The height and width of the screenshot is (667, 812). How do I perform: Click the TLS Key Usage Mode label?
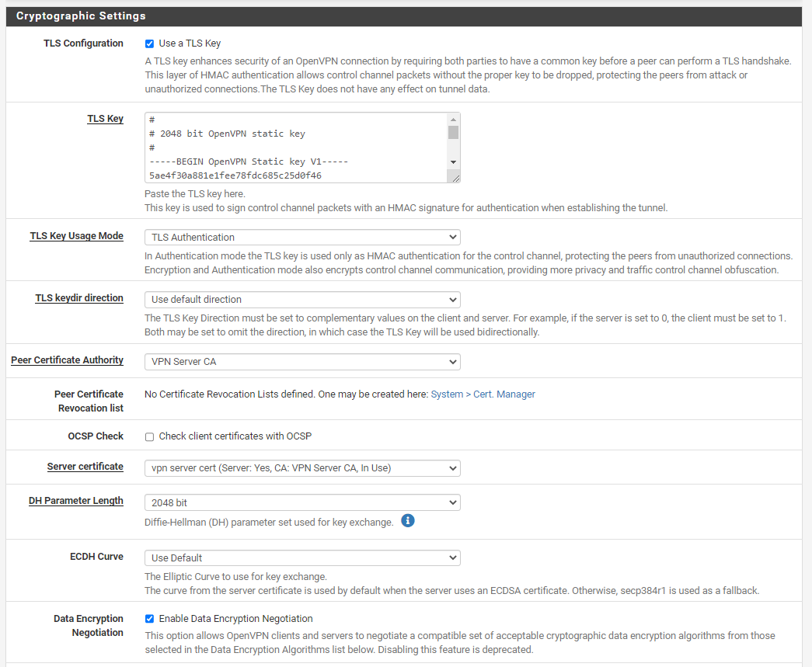tap(77, 236)
